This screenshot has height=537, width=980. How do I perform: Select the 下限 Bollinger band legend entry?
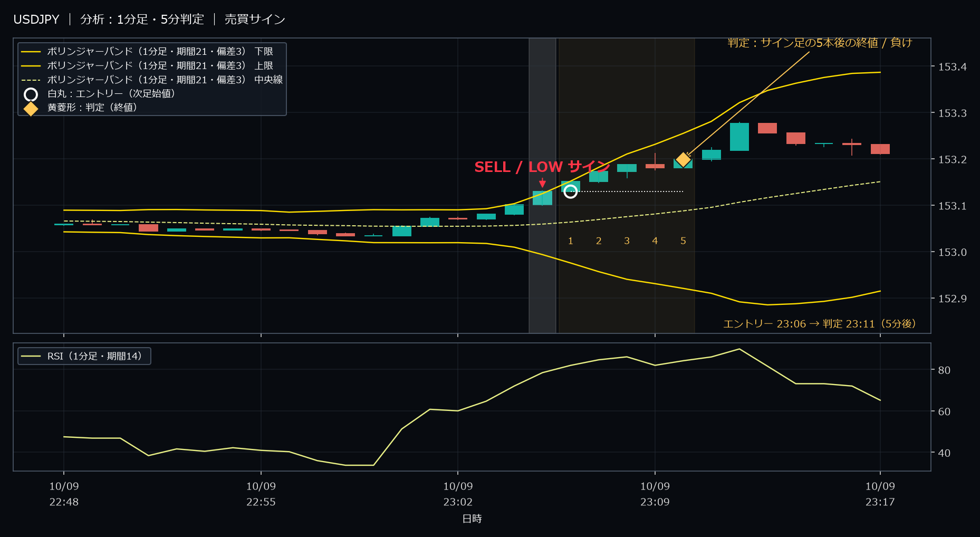click(x=147, y=52)
